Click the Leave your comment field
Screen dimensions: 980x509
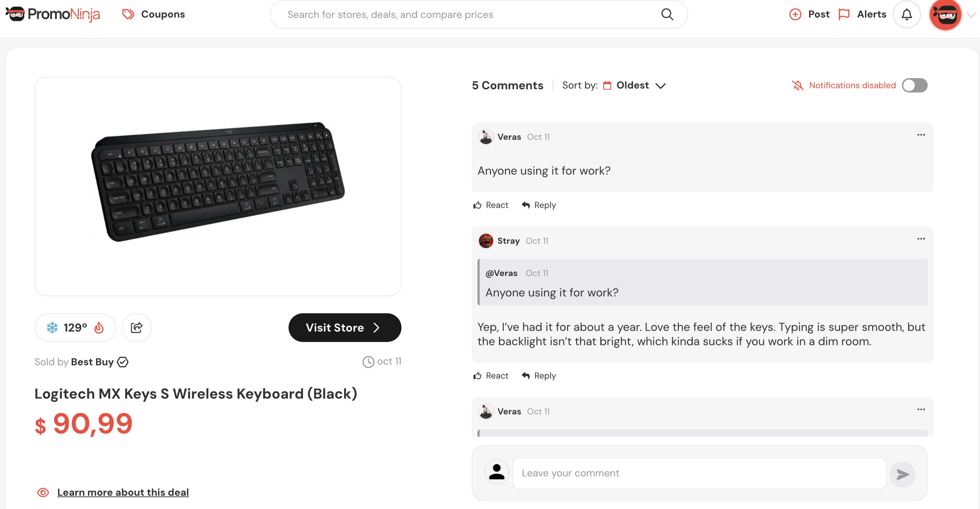click(x=699, y=473)
